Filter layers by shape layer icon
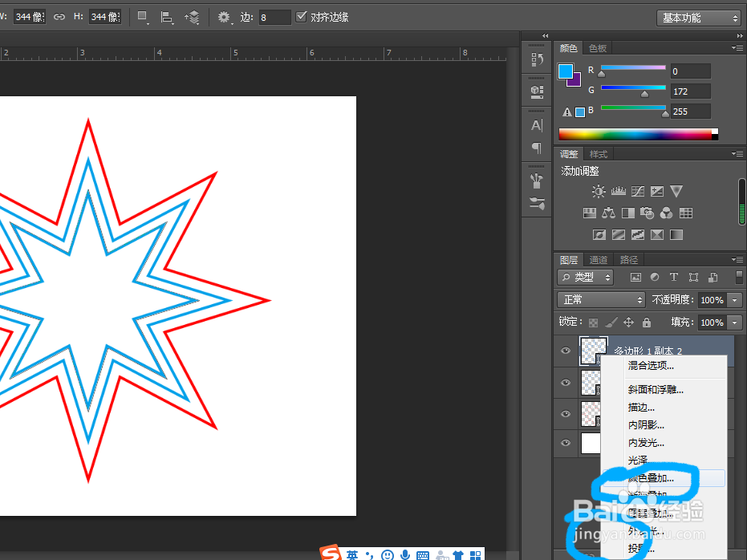Viewport: 747px width, 560px height. 693,277
